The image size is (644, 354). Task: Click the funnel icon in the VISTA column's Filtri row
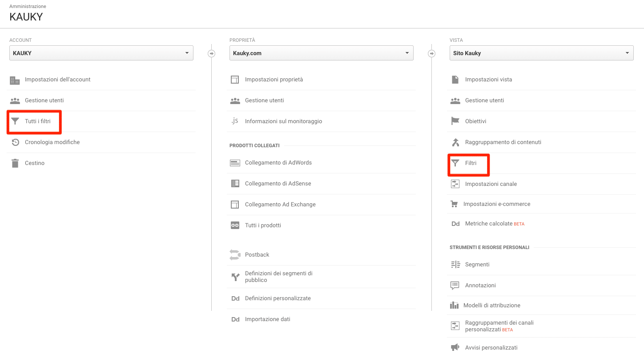point(455,163)
